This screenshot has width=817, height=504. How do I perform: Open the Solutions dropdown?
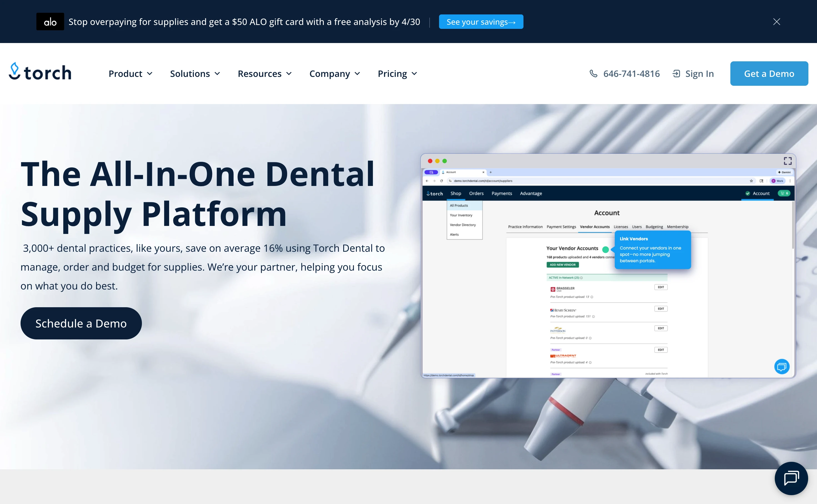[195, 74]
